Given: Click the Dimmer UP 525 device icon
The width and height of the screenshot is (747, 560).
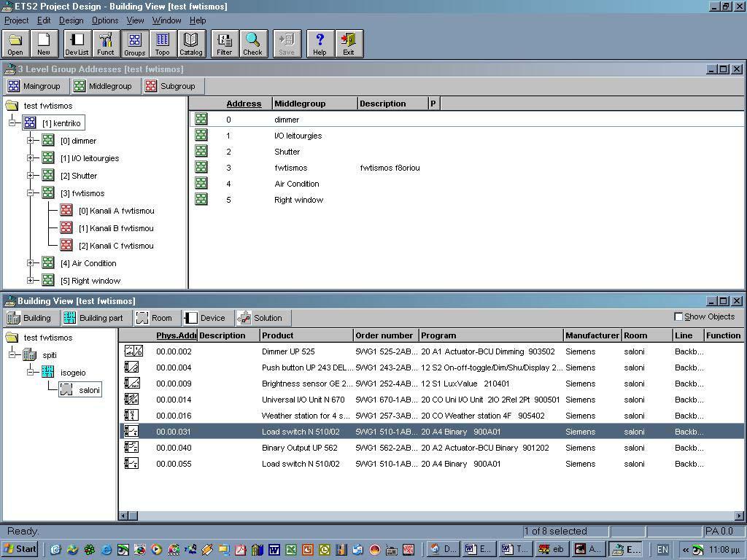Looking at the screenshot, I should (133, 351).
